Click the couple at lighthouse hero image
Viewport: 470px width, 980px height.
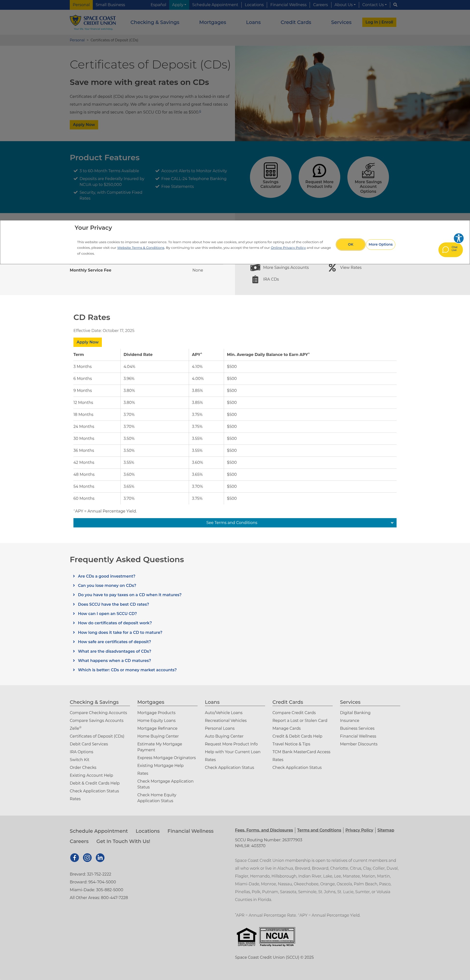point(352,94)
